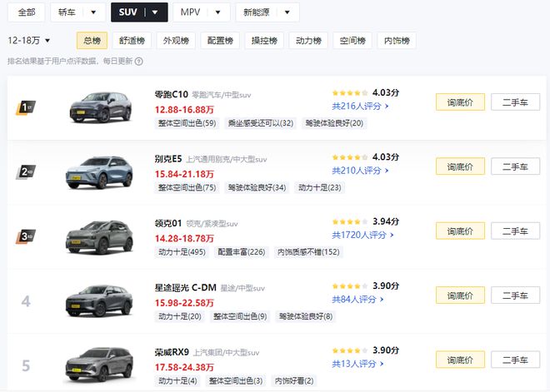Open the 领克01 car thumbnail

pos(100,237)
